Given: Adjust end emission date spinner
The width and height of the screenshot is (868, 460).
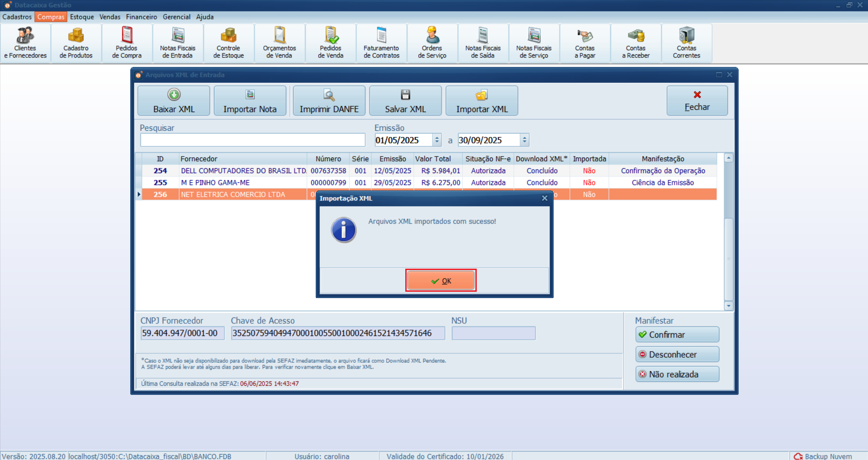Looking at the screenshot, I should click(525, 140).
